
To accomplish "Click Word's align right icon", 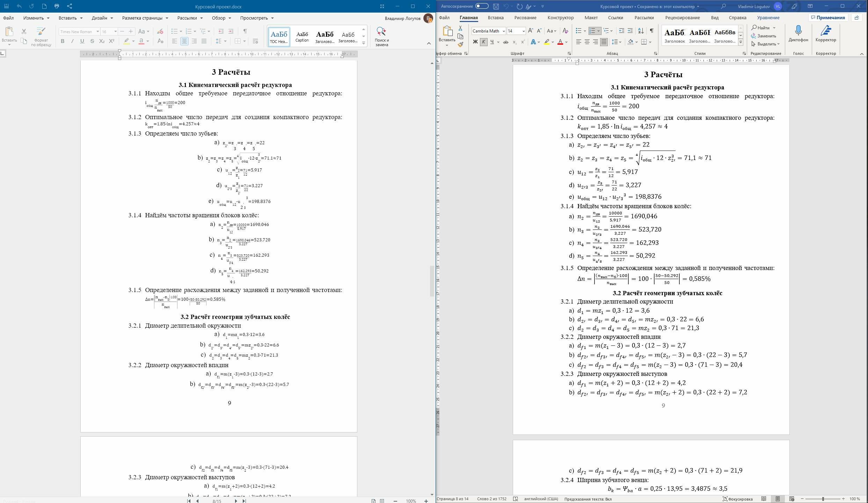I will tap(596, 42).
